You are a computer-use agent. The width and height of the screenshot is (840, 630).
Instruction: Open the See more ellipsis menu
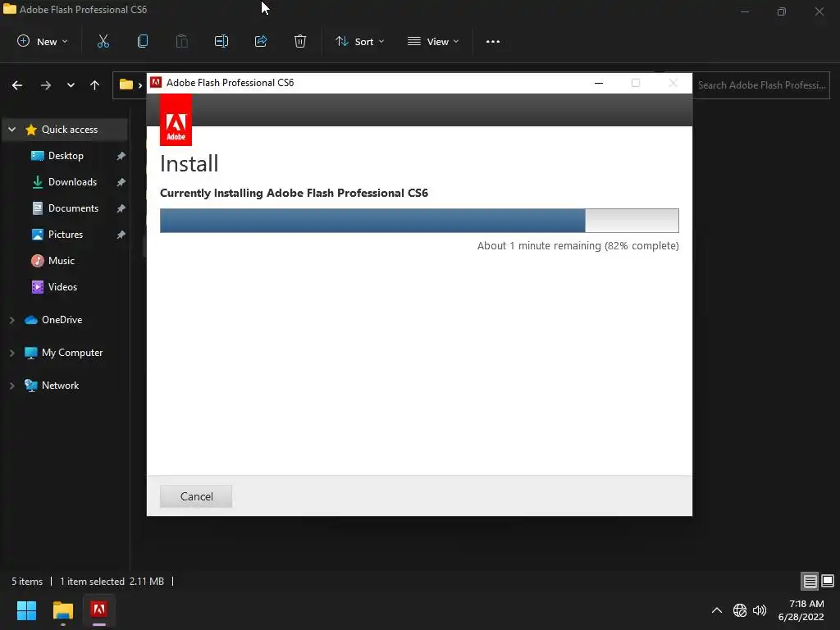pyautogui.click(x=493, y=41)
